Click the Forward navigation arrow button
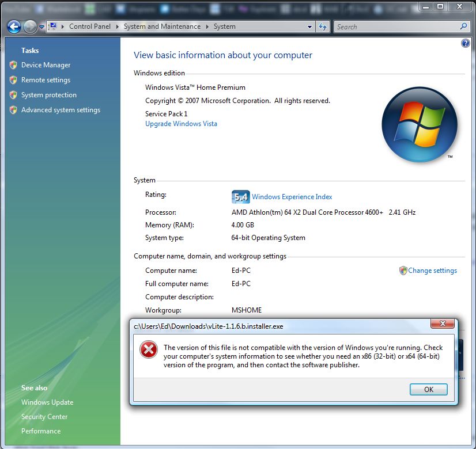This screenshot has height=449, width=476. pyautogui.click(x=30, y=27)
